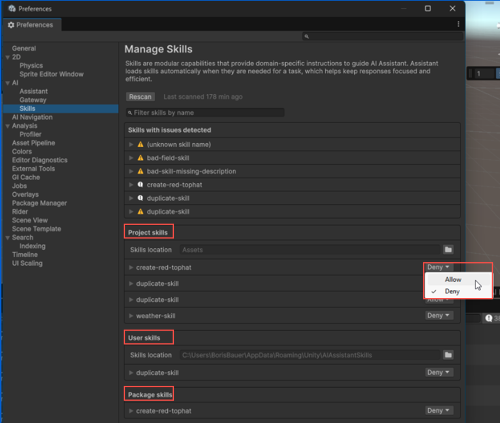Click warning icon beside last duplicate-skill issue
This screenshot has height=423, width=500.
click(140, 211)
